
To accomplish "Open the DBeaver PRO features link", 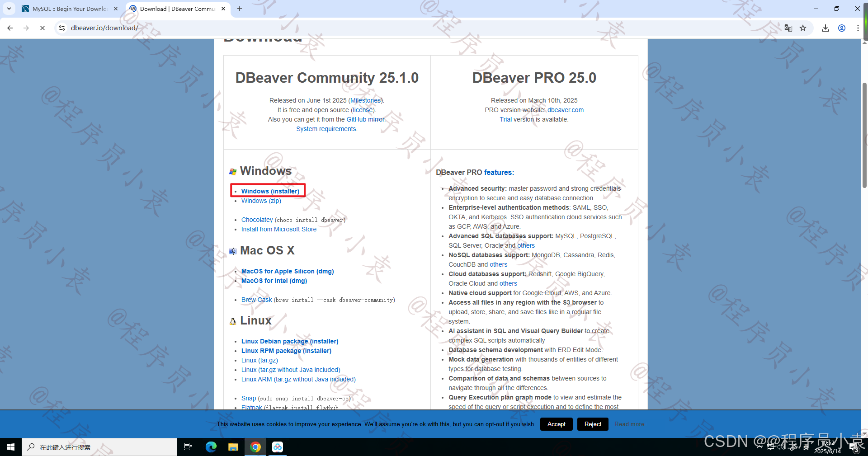I will [x=499, y=172].
